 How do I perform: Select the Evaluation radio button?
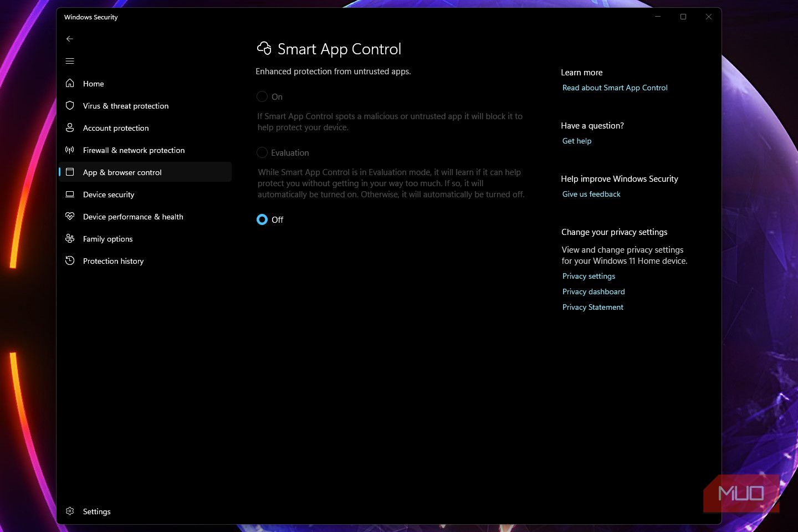point(262,152)
